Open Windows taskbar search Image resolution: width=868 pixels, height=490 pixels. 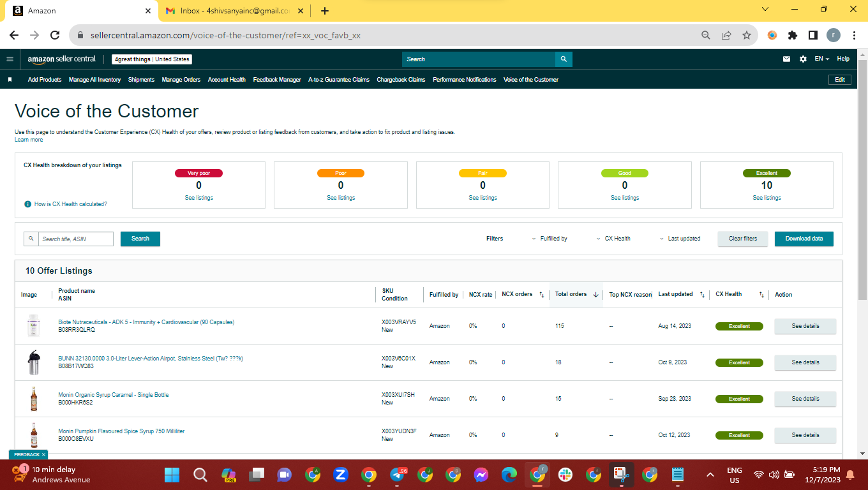tap(200, 475)
